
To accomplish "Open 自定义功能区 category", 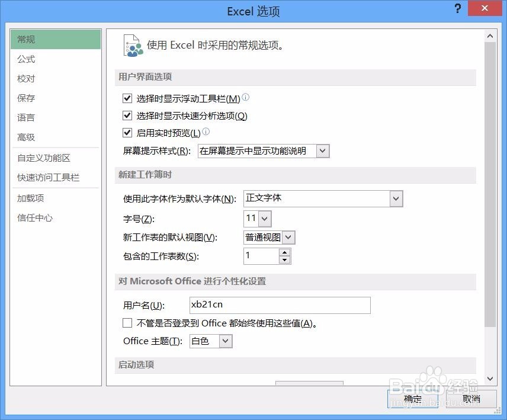I will pos(56,158).
